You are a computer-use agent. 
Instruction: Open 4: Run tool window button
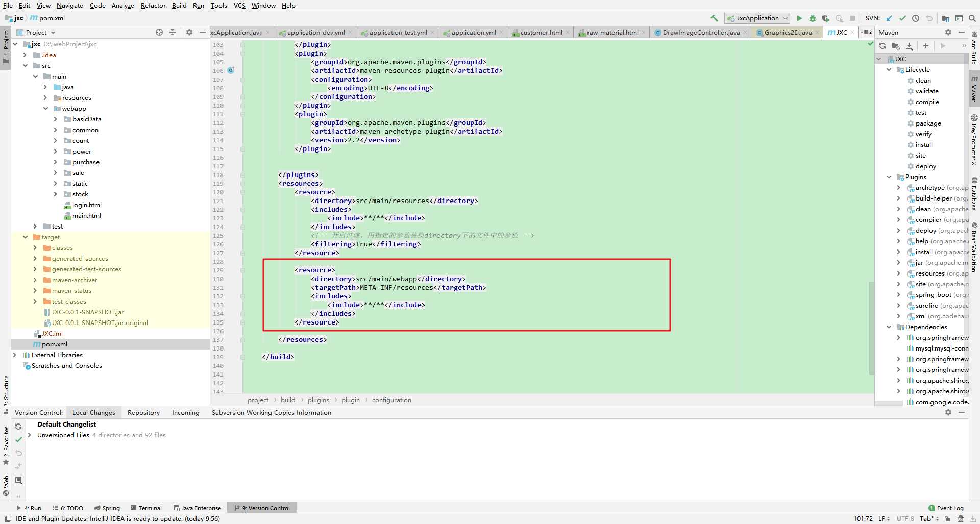[x=29, y=508]
